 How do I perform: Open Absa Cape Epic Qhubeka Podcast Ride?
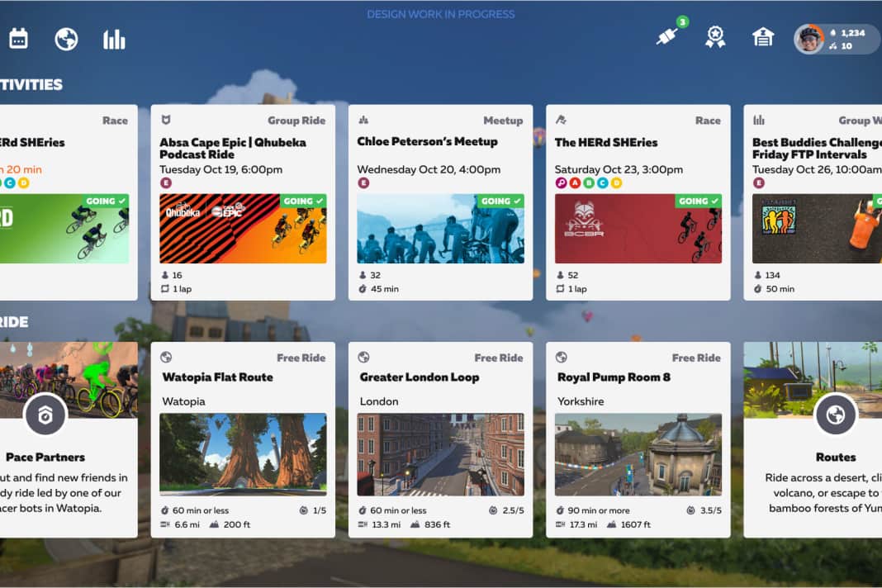pos(233,148)
